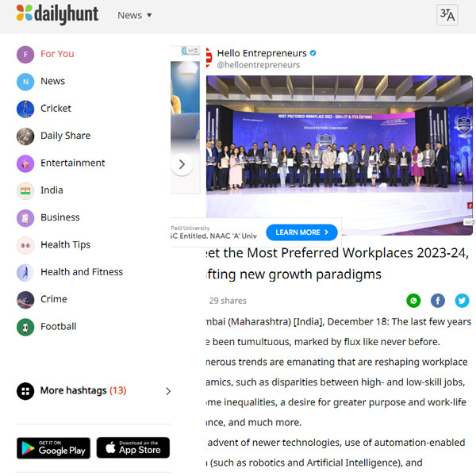Open the felicitation ceremony article photo
Viewport: 476px width, 476px height.
[339, 155]
